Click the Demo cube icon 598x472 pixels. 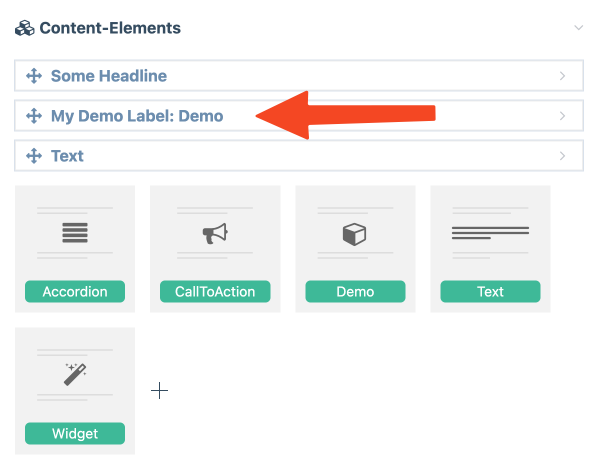(354, 234)
